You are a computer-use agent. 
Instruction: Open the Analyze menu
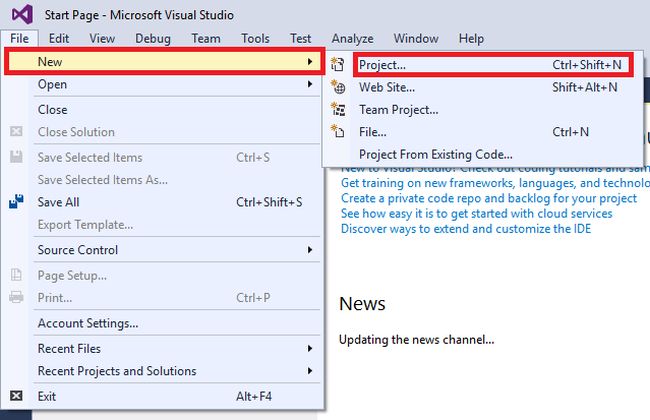352,38
